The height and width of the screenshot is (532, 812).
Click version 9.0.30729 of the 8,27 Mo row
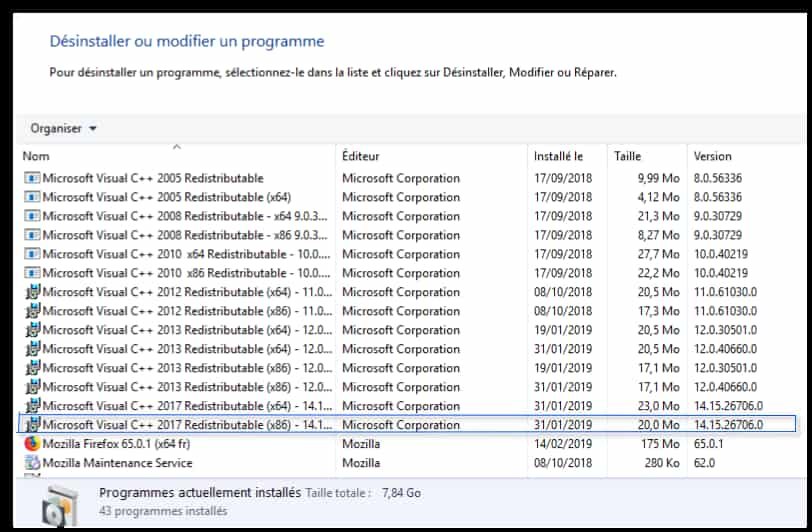coord(718,235)
